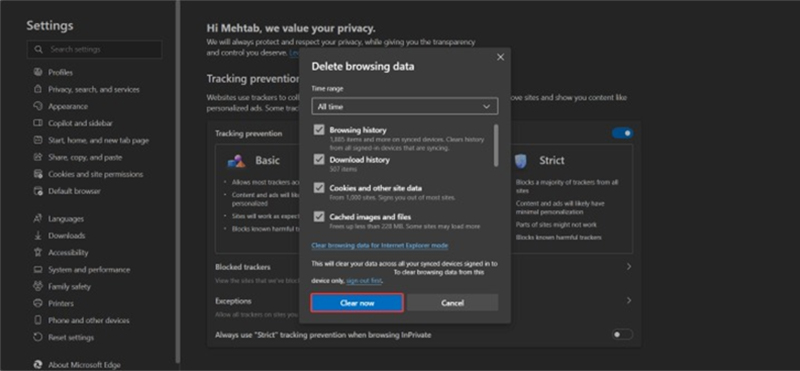Enable always use Strict when browsing InPrivate toggle
The width and height of the screenshot is (800, 371).
coord(622,335)
